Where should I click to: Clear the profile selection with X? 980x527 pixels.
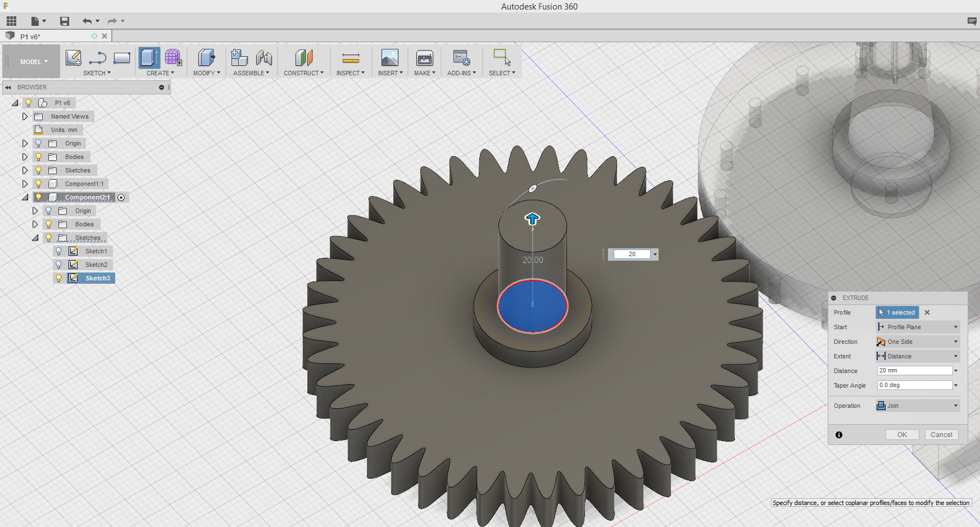(927, 312)
